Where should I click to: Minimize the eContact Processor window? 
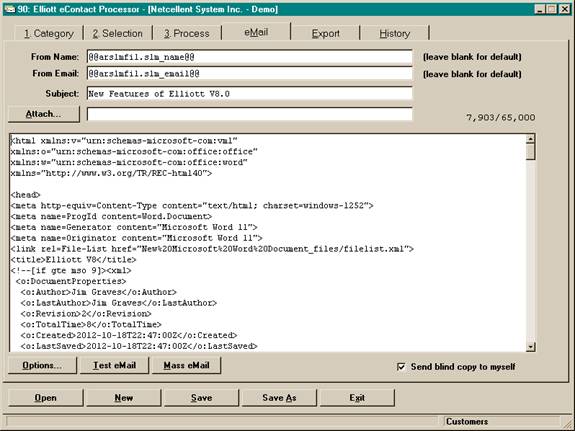(x=539, y=9)
